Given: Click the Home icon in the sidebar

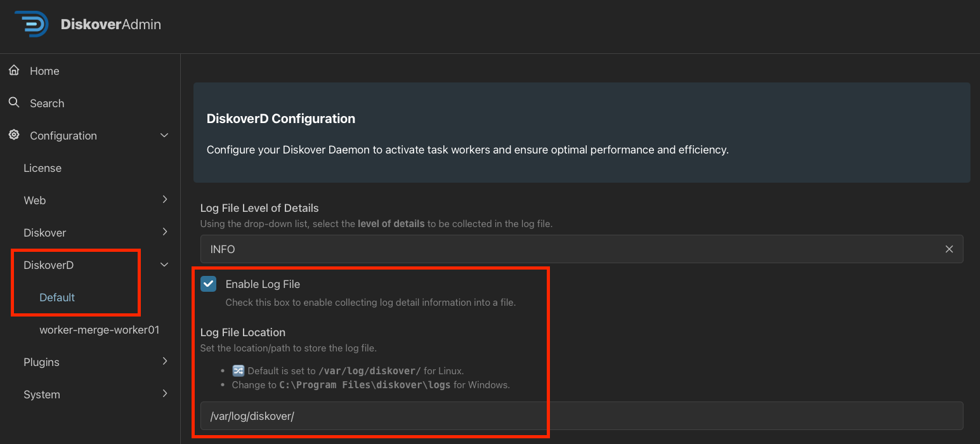Looking at the screenshot, I should 13,70.
